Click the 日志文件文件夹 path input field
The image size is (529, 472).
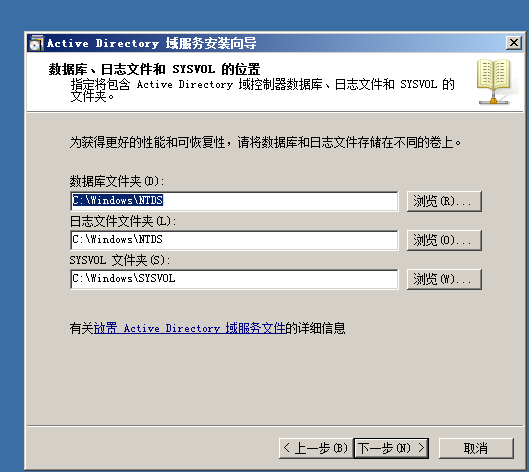point(234,240)
